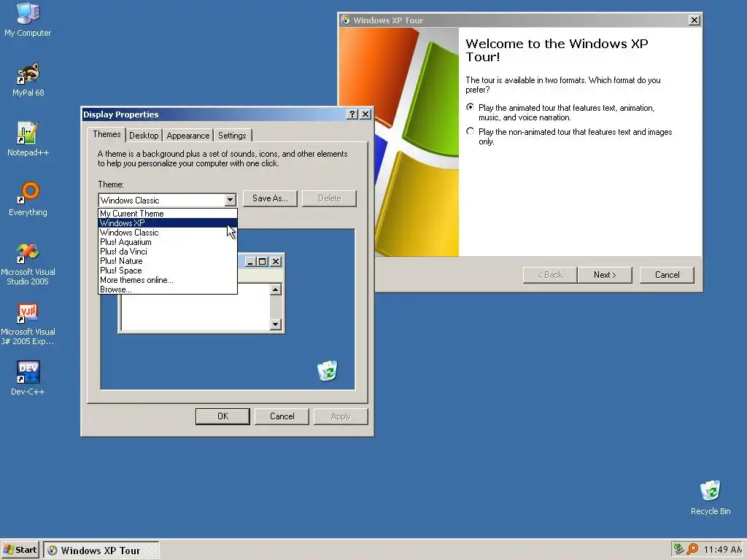Choose Plus! Space theme

pos(168,271)
